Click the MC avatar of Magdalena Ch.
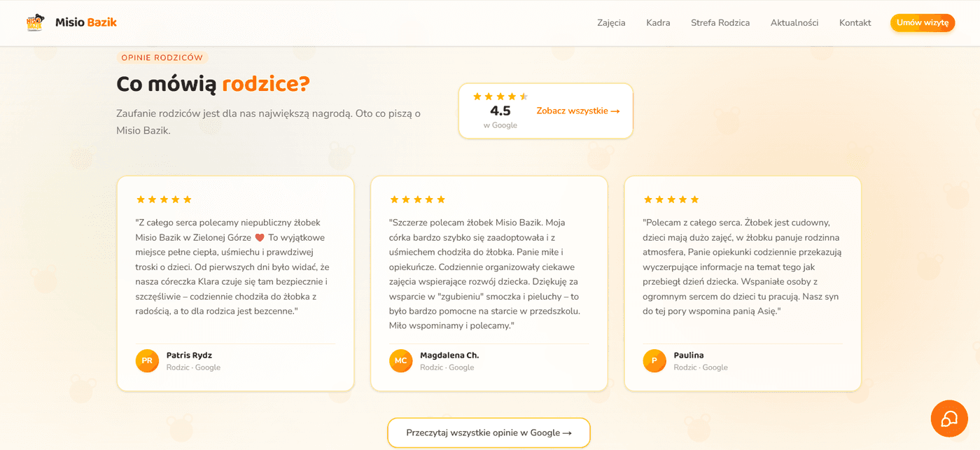This screenshot has height=450, width=980. click(x=400, y=360)
